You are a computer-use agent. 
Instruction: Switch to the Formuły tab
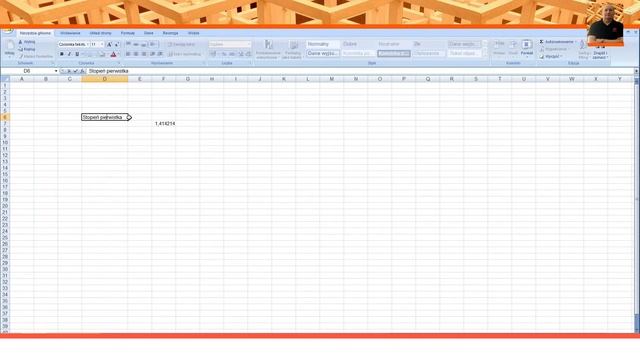pos(128,33)
